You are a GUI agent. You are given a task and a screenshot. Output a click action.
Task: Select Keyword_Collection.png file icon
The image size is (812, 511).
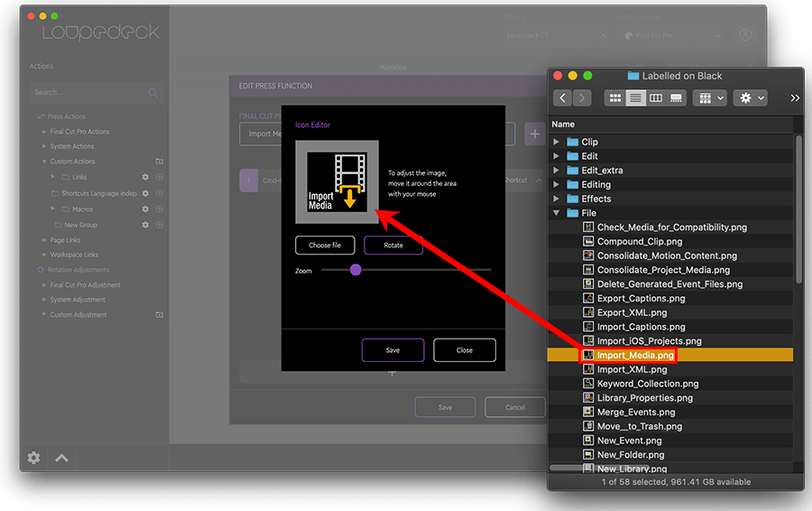pos(587,384)
